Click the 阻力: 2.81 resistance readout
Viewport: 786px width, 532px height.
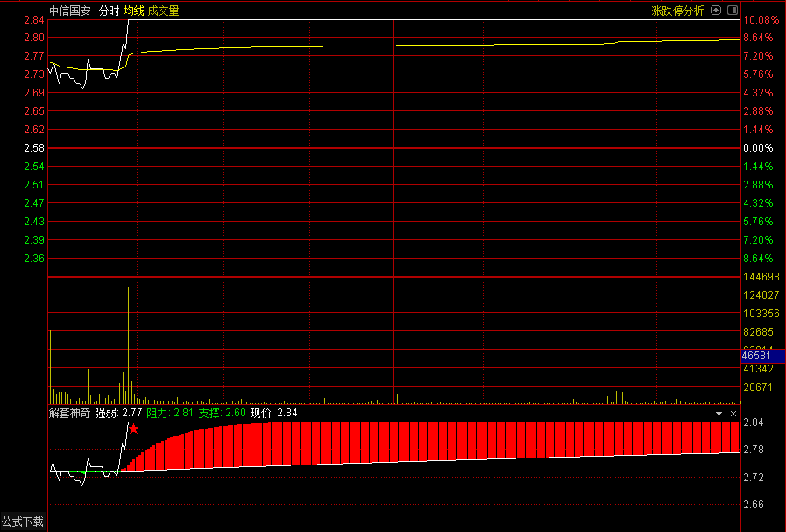(170, 413)
